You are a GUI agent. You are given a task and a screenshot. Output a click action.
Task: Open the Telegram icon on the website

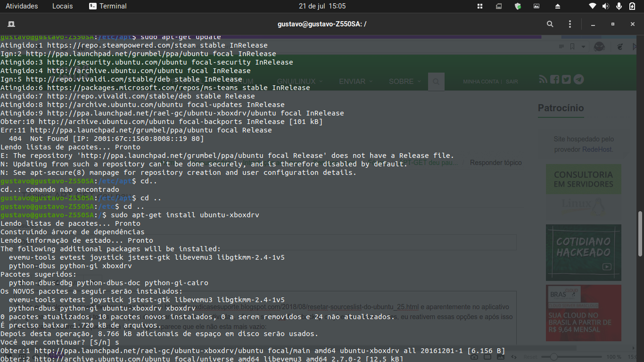(x=578, y=79)
